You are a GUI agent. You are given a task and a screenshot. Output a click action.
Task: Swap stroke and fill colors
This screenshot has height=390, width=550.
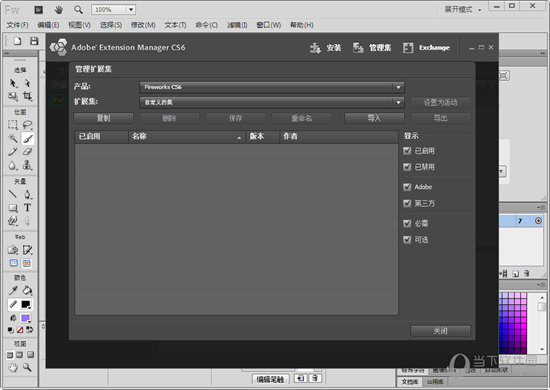pyautogui.click(x=30, y=330)
